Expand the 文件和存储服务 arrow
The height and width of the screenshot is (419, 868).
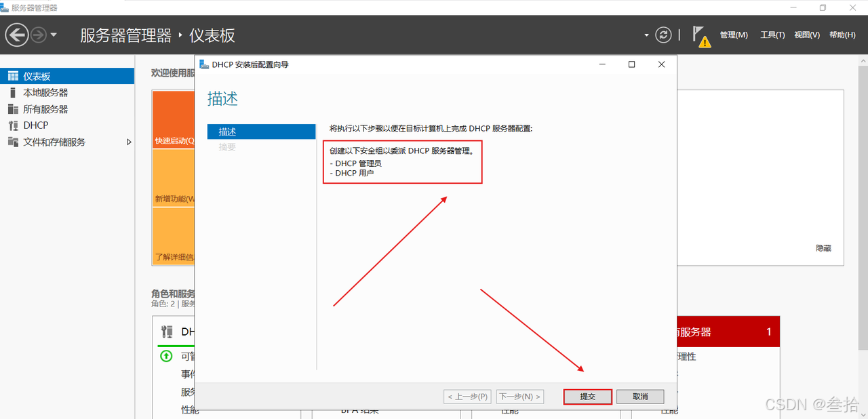click(129, 142)
